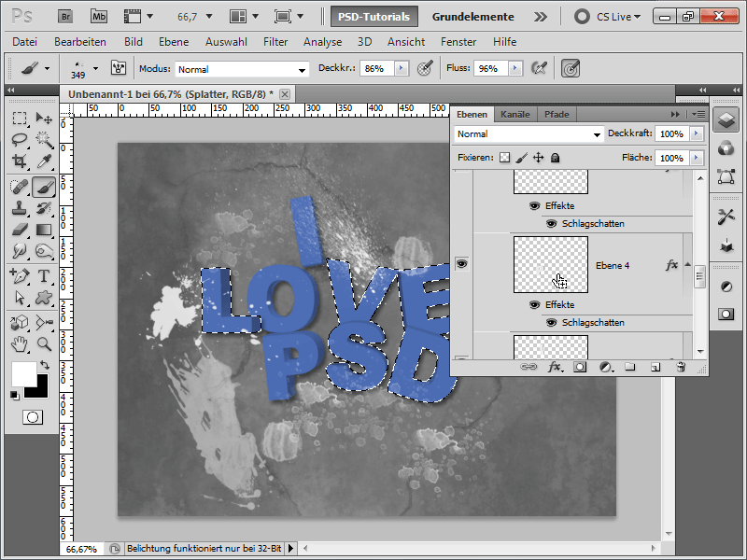Lock all layer attributes
Viewport: 747px width, 560px height.
[555, 158]
